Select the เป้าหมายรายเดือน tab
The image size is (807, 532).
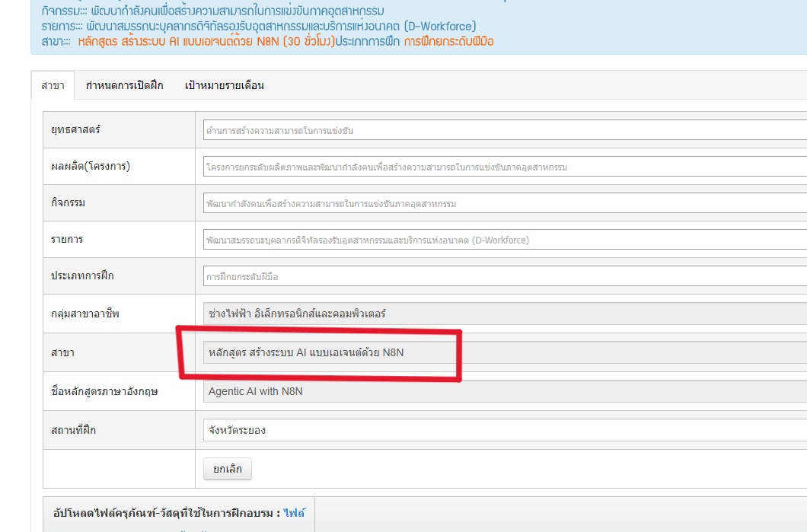tap(225, 85)
